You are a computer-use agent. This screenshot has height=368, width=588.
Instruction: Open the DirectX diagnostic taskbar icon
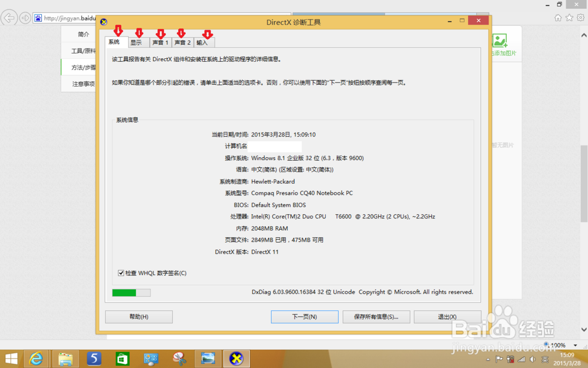(236, 359)
